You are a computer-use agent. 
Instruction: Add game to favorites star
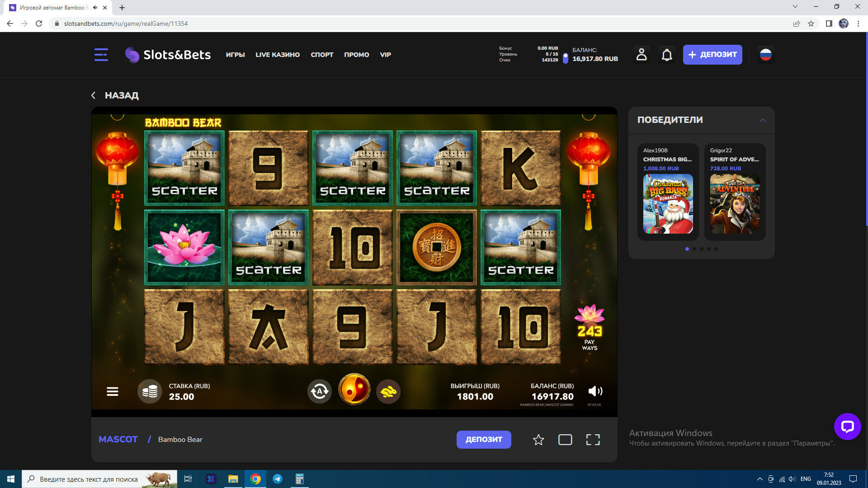(x=538, y=440)
